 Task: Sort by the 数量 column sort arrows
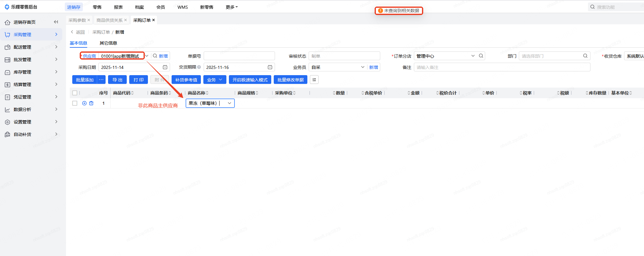334,93
